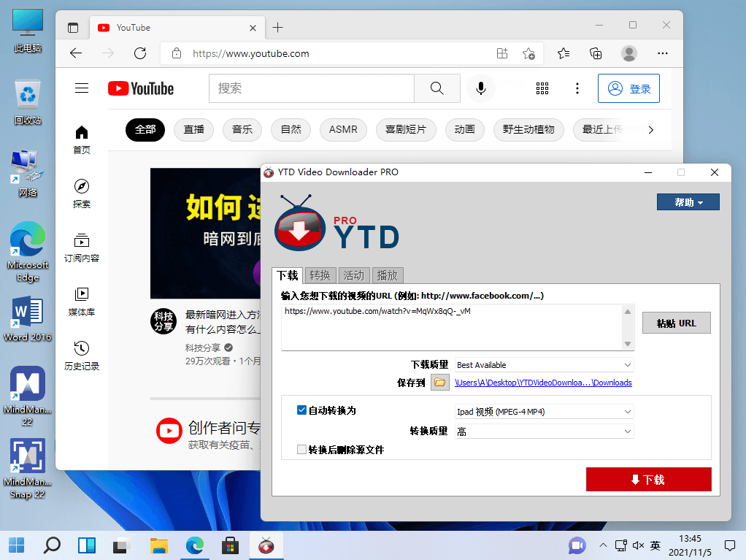Open 媒体库 in YouTube sidebar
The image size is (746, 560).
coord(82,302)
